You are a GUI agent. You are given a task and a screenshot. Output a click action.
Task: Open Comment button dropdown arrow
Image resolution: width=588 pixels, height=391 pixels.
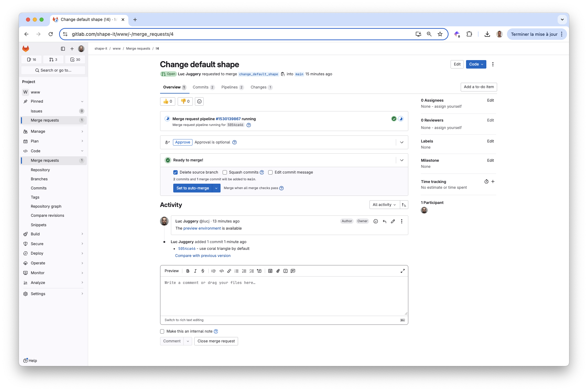pos(188,341)
